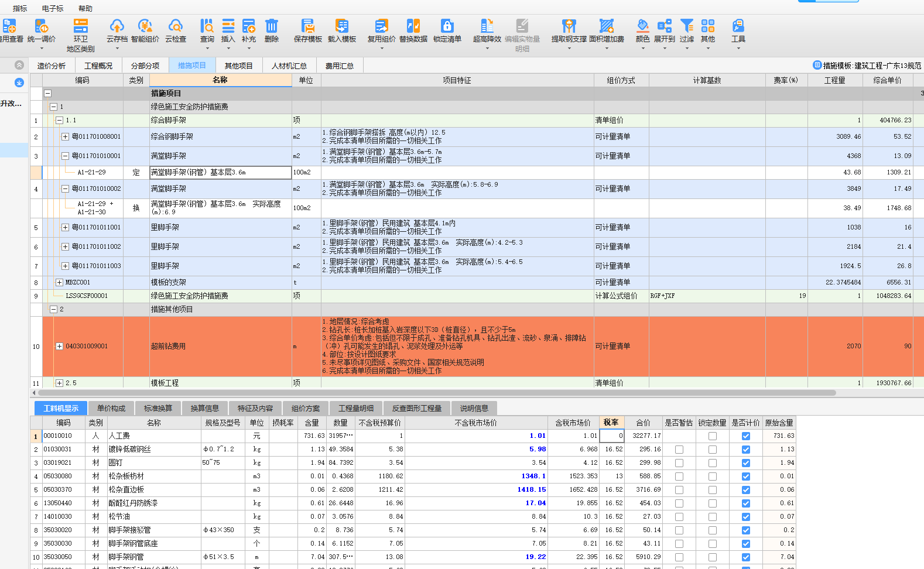
Task: Expand MBZC001 模板的支架 row
Action: point(59,282)
